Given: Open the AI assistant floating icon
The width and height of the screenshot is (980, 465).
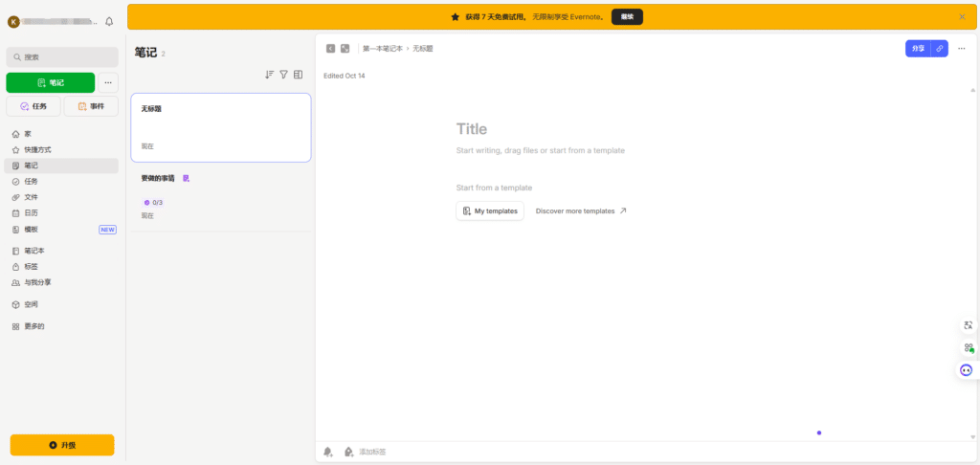Looking at the screenshot, I should 967,369.
